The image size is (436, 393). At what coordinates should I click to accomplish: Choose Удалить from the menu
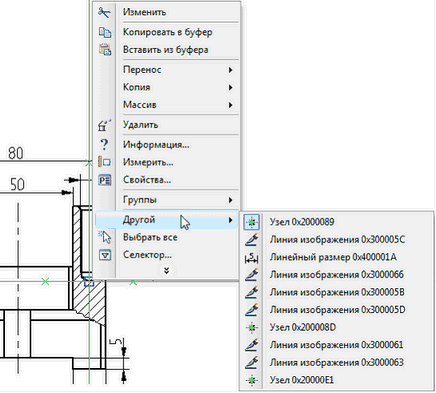(166, 125)
